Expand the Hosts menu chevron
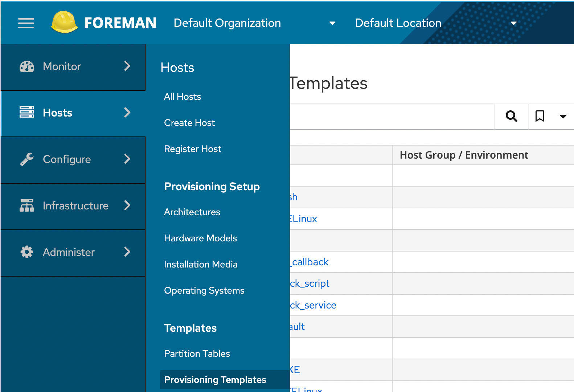 (x=127, y=113)
